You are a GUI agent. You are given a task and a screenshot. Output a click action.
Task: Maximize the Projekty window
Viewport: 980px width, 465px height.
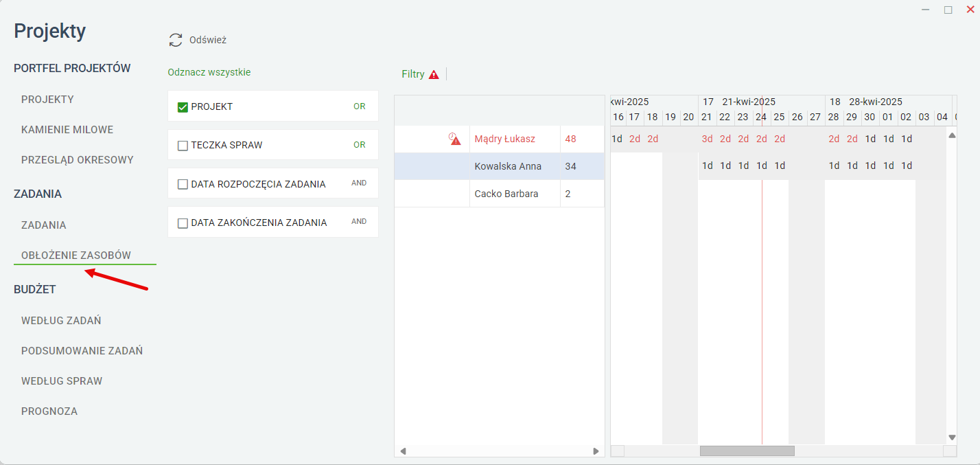click(948, 10)
